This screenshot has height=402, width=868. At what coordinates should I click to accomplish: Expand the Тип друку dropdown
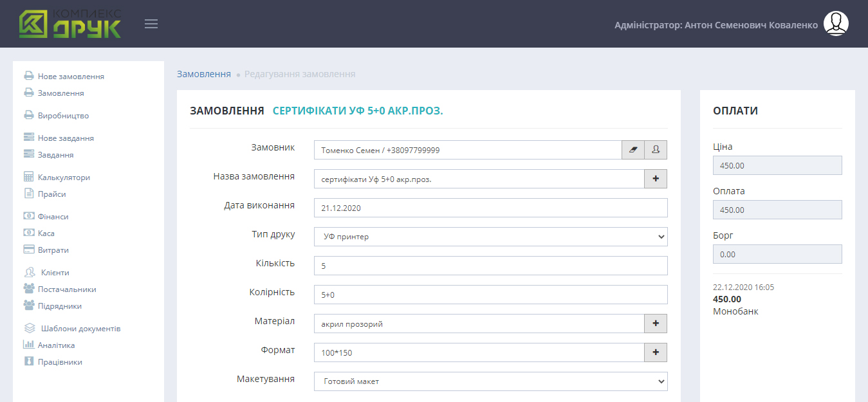coord(490,237)
